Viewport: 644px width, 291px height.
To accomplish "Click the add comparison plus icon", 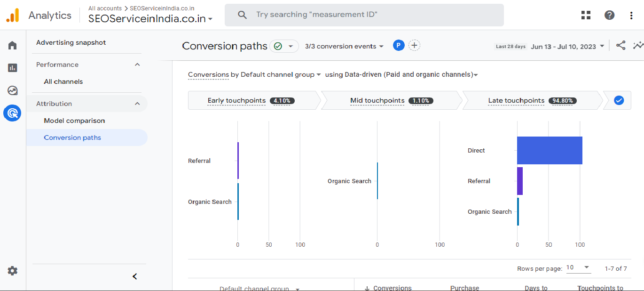I will (414, 46).
